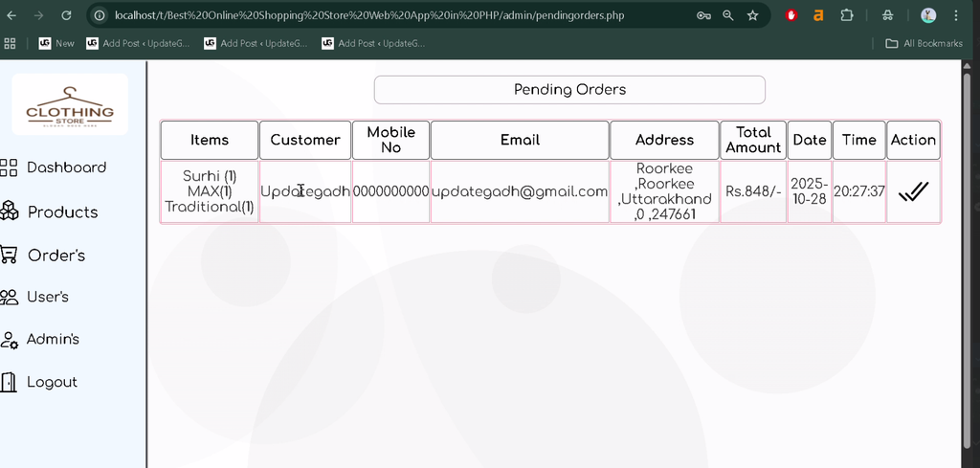This screenshot has height=468, width=980.
Task: Click the Mobile No column header
Action: coord(390,140)
